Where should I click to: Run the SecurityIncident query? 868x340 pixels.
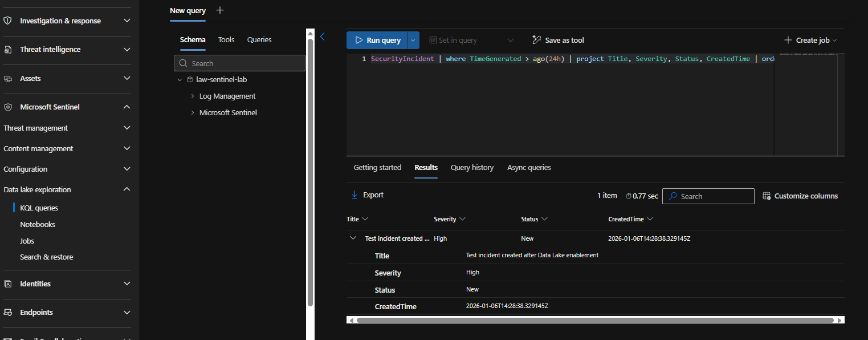tap(377, 40)
